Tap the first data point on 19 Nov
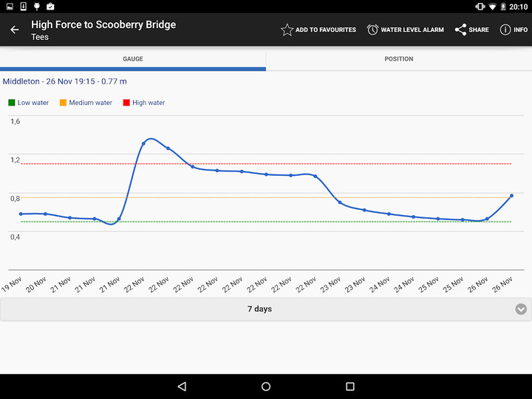 click(x=21, y=214)
